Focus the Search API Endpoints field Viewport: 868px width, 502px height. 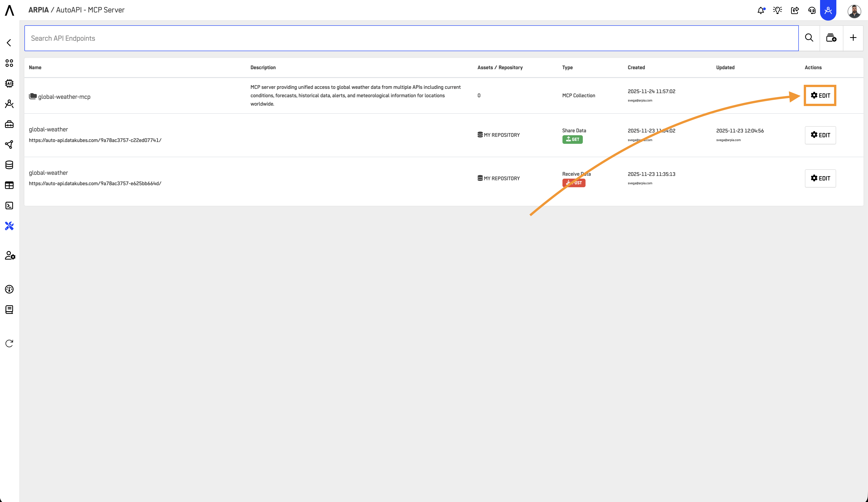[411, 38]
